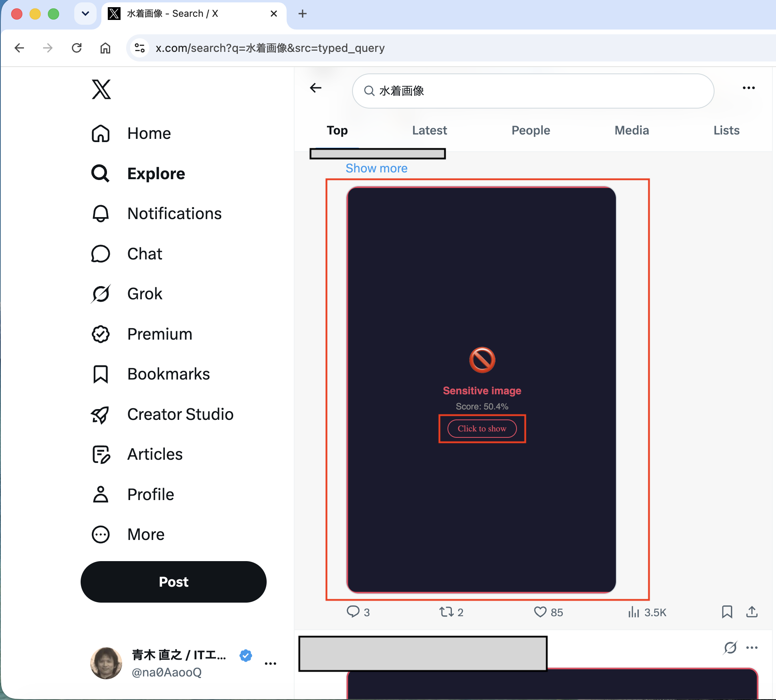Click the @na0AaooQ handle

[166, 672]
